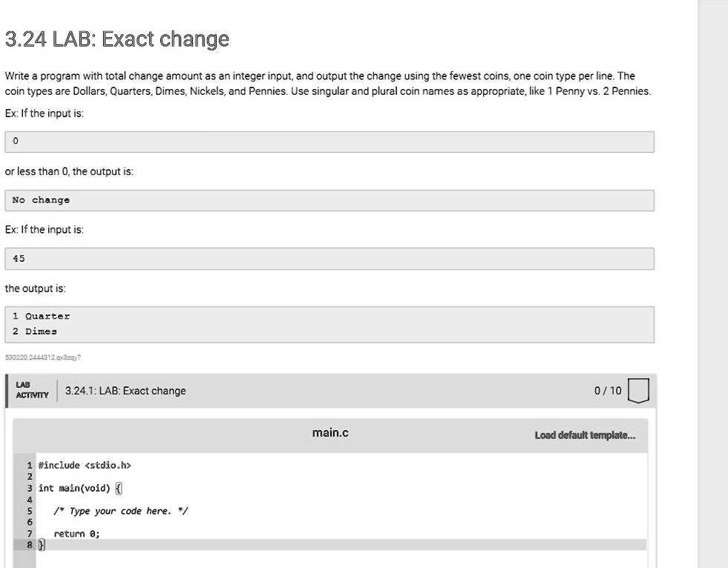The height and width of the screenshot is (568, 728).
Task: Click the 3.24.1: LAB: Exact change activity title
Action: [124, 389]
